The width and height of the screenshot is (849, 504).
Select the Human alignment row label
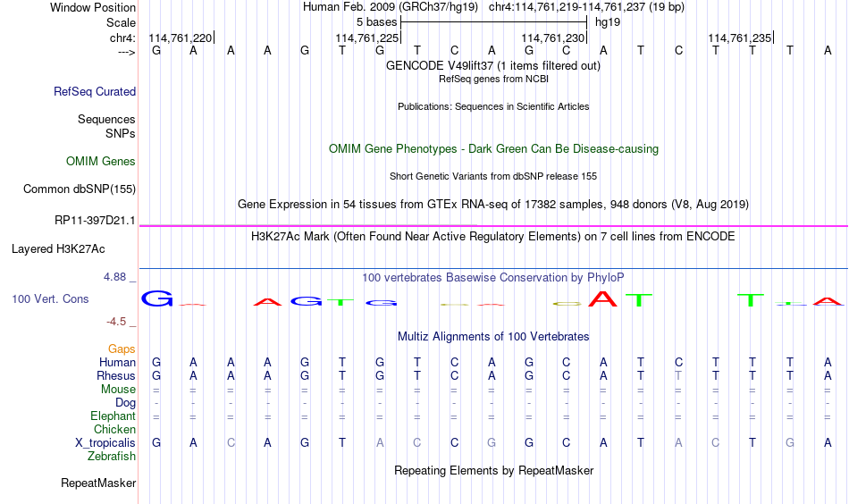pos(117,363)
